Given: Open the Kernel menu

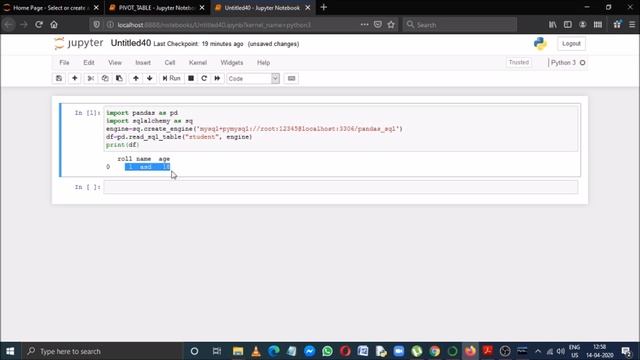Looking at the screenshot, I should point(198,63).
